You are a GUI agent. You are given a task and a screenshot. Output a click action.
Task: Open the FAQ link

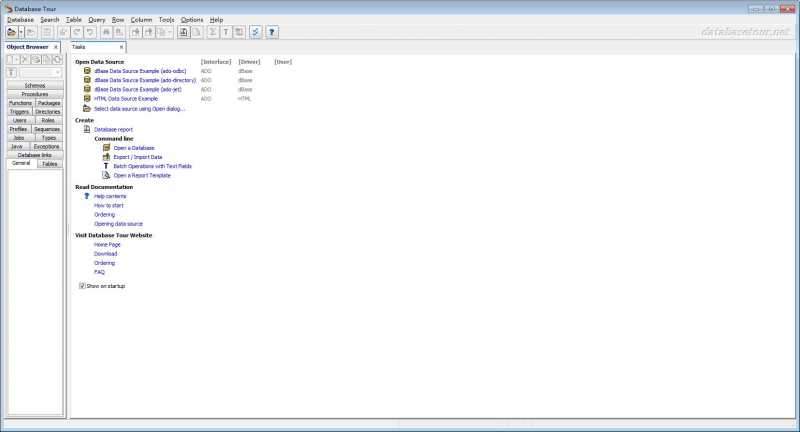click(x=99, y=272)
